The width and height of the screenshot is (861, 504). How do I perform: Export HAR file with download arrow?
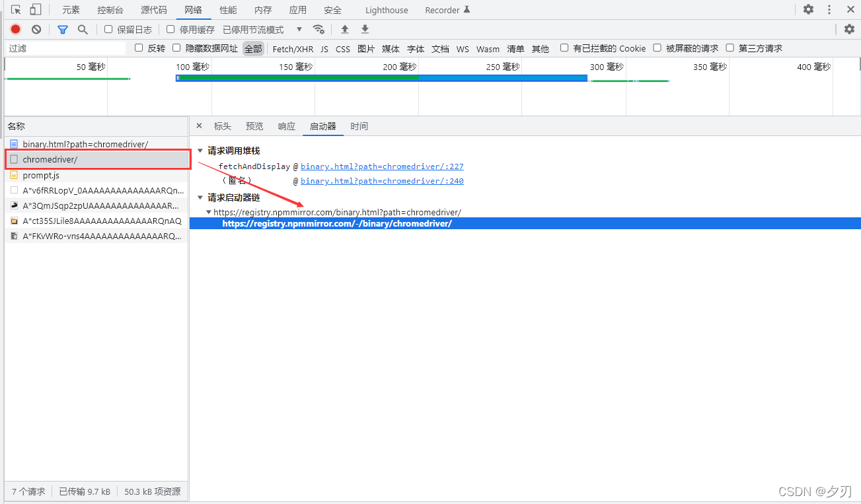[365, 30]
